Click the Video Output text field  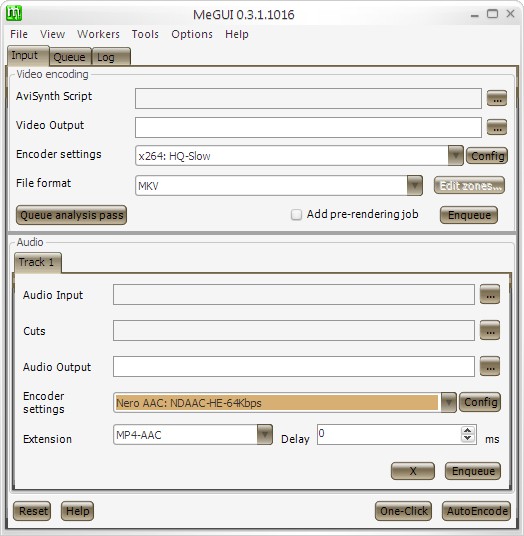tap(308, 128)
